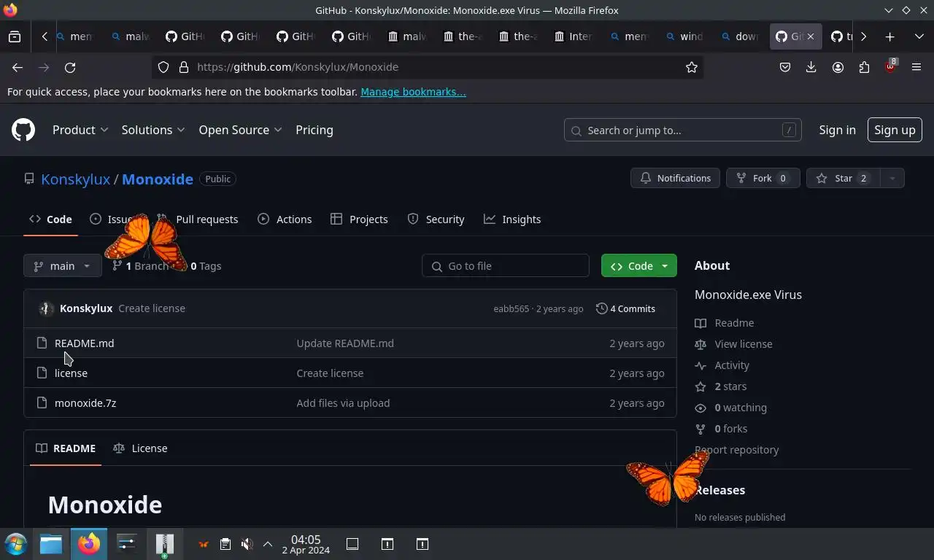934x560 pixels.
Task: Expand the Product menu
Action: [80, 130]
